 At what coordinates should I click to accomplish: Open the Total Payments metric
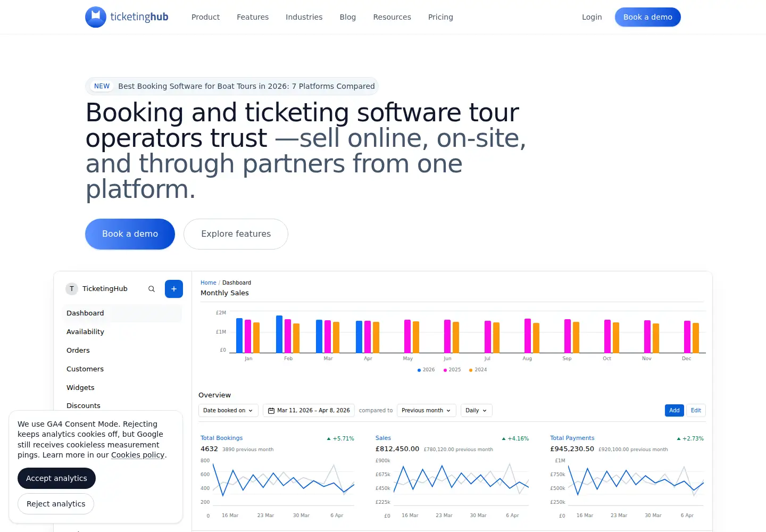pos(572,438)
